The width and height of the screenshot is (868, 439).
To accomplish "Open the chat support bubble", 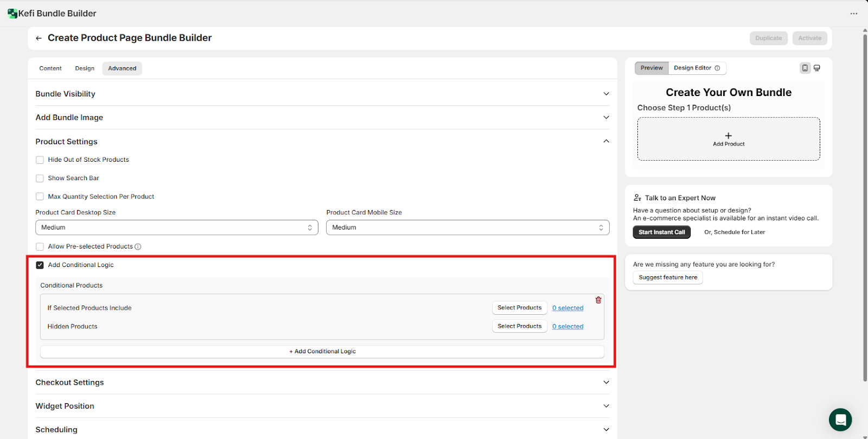I will tap(840, 419).
